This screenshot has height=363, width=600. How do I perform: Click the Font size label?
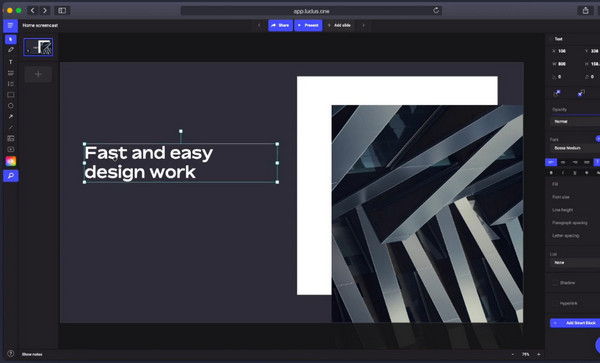point(561,197)
